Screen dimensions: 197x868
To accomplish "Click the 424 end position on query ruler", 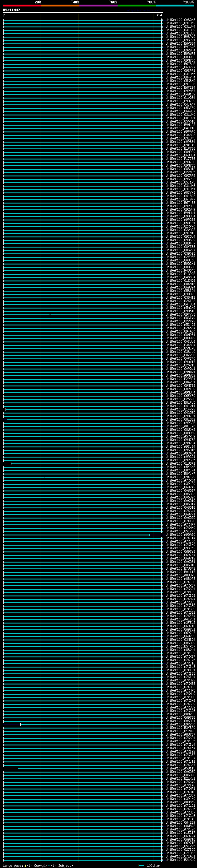I will (x=159, y=15).
